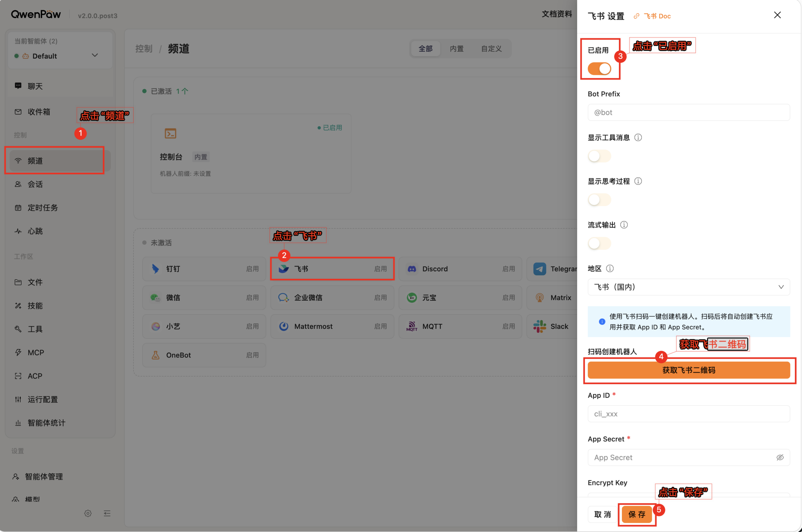The image size is (802, 532).
Task: Click the Mattermost channel icon
Action: 284,327
